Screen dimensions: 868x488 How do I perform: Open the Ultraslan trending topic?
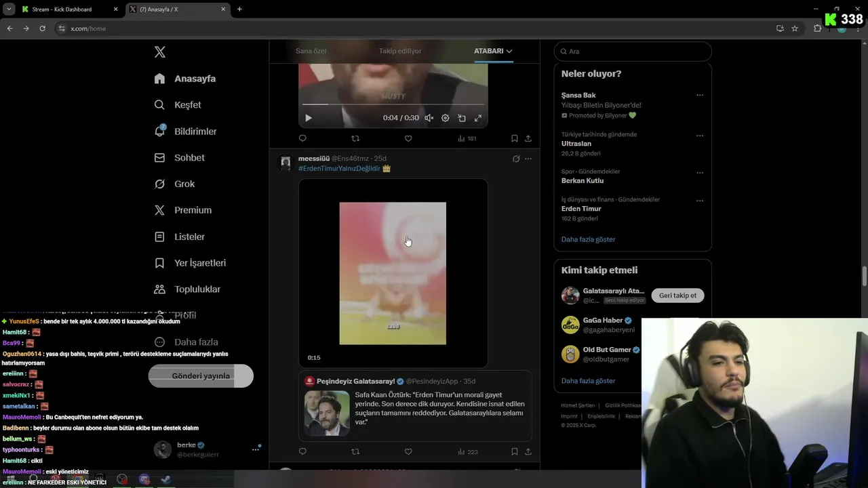[576, 144]
